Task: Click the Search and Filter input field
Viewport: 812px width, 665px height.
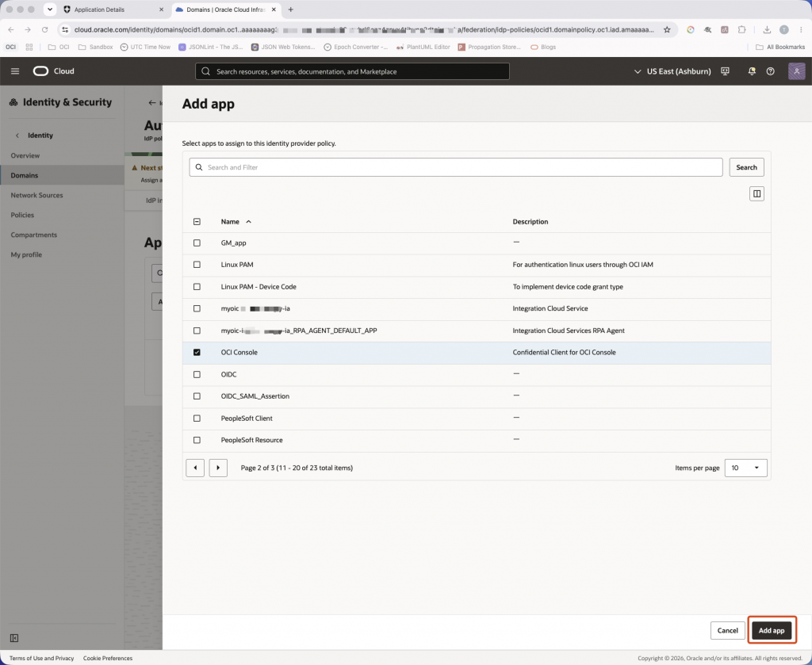Action: [456, 167]
